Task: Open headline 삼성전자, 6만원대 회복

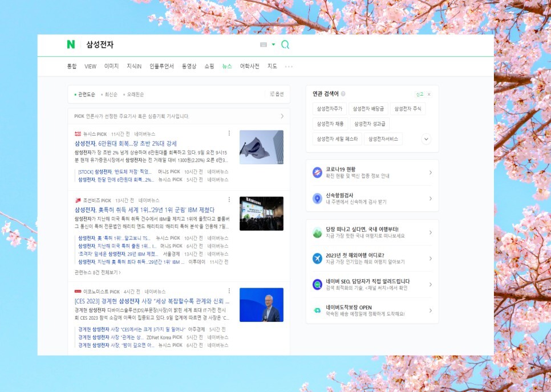Action: (125, 144)
